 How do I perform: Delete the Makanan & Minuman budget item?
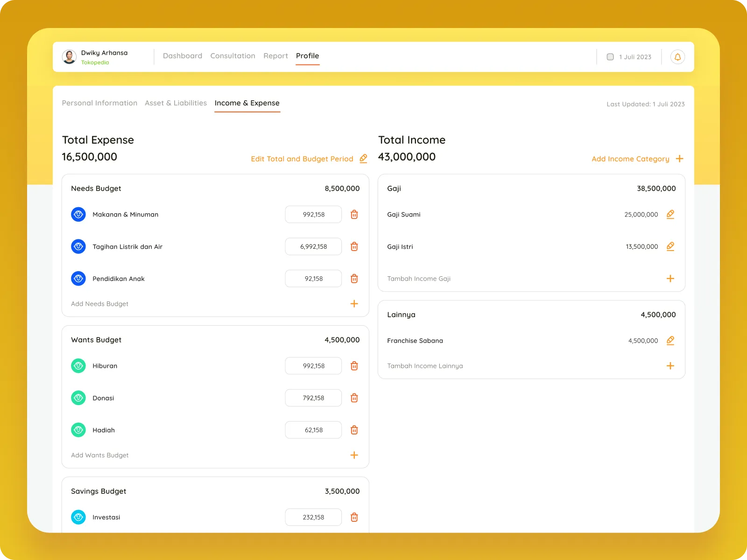tap(354, 215)
